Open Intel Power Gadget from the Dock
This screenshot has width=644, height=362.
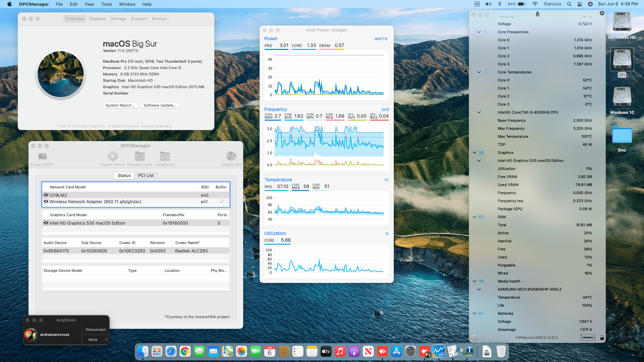tap(438, 351)
